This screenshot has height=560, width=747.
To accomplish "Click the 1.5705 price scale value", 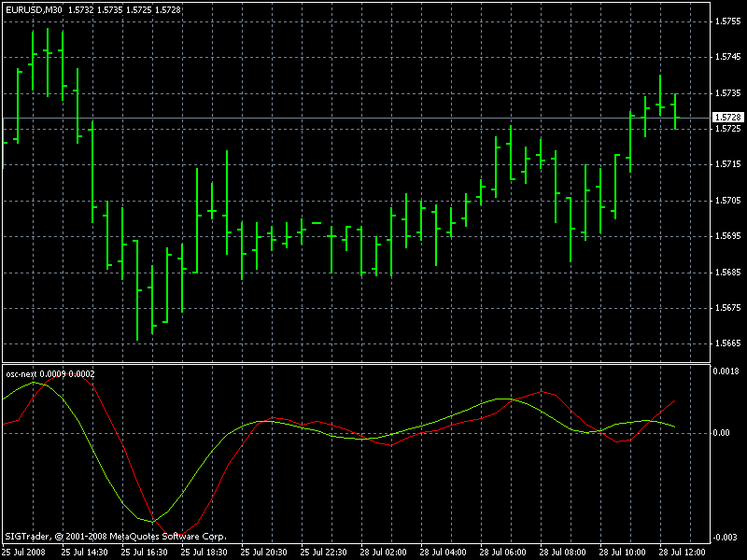I will 728,201.
